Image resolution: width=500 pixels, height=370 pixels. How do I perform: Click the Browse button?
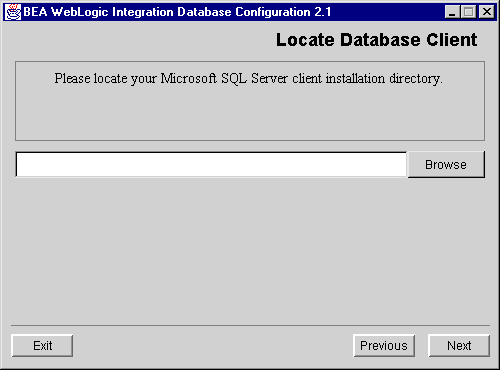[446, 164]
